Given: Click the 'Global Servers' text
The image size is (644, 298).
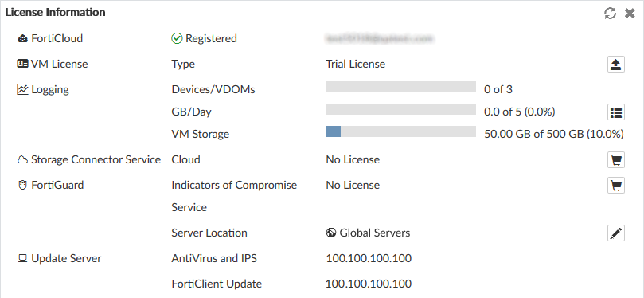Looking at the screenshot, I should pos(375,233).
